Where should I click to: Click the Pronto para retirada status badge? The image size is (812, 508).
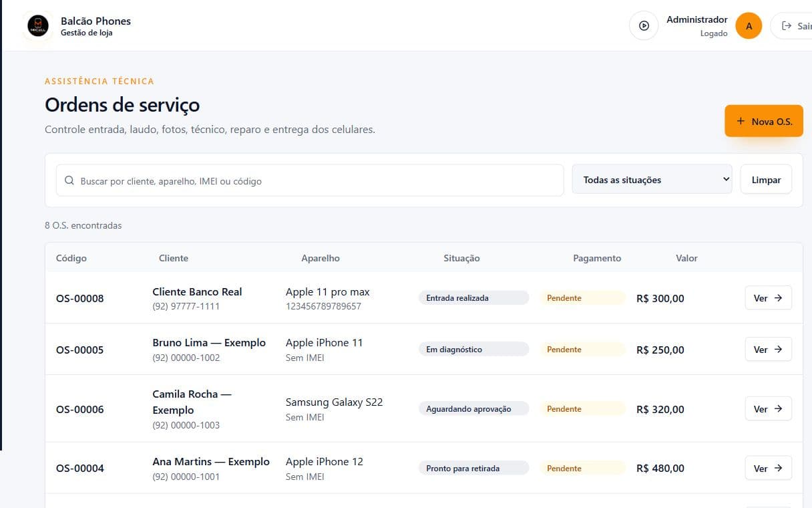(473, 469)
